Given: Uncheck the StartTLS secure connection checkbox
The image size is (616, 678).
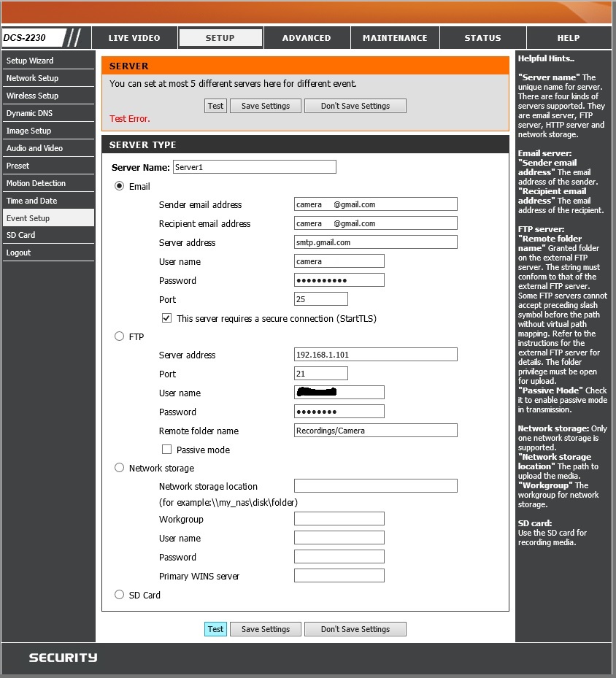Looking at the screenshot, I should tap(167, 318).
